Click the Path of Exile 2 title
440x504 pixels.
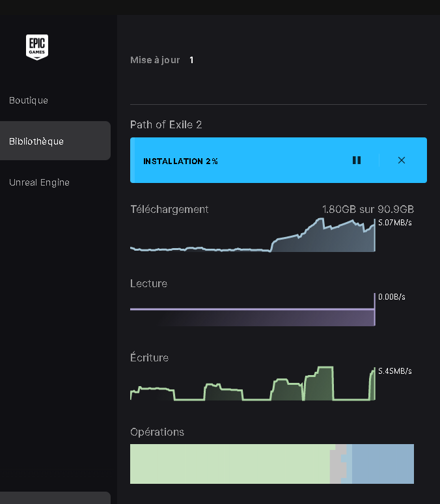166,125
